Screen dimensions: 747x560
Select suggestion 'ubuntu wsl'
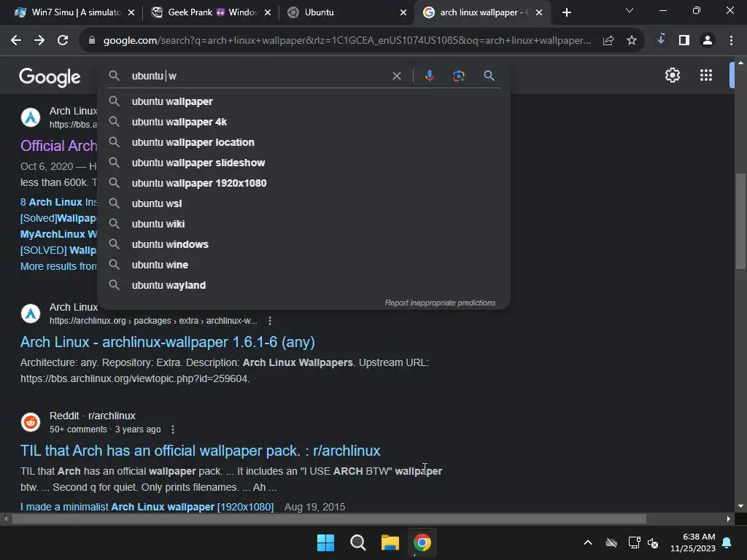coord(303,204)
